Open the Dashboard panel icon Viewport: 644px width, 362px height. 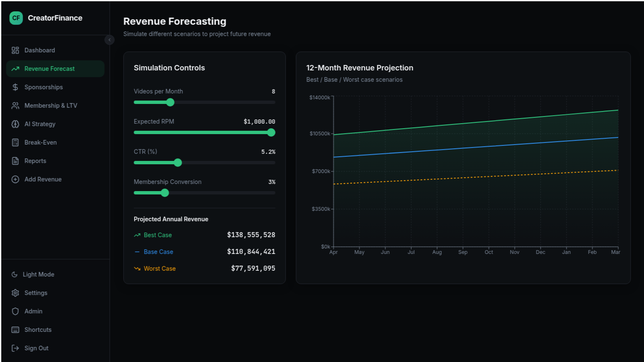15,50
